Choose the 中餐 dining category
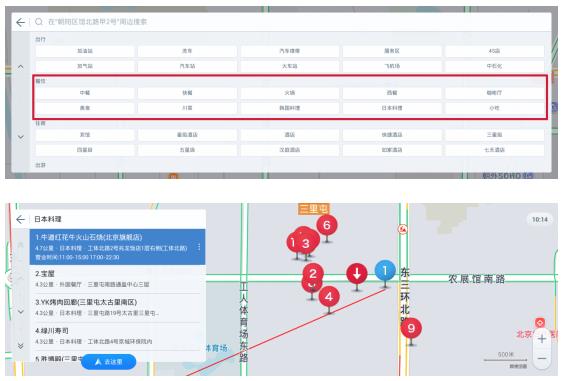Viewport: 564px width, 381px height. pyautogui.click(x=85, y=93)
